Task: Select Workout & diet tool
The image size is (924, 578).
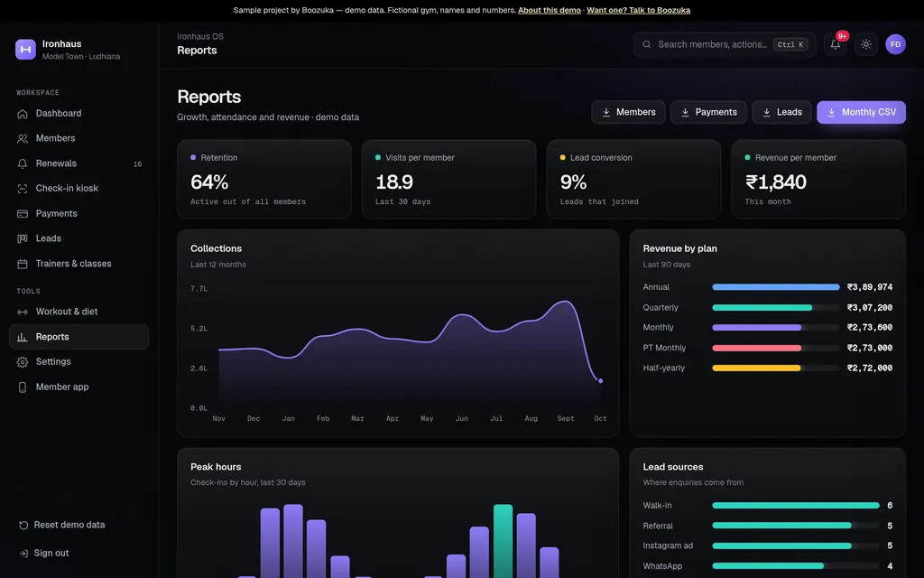Action: 79,312
